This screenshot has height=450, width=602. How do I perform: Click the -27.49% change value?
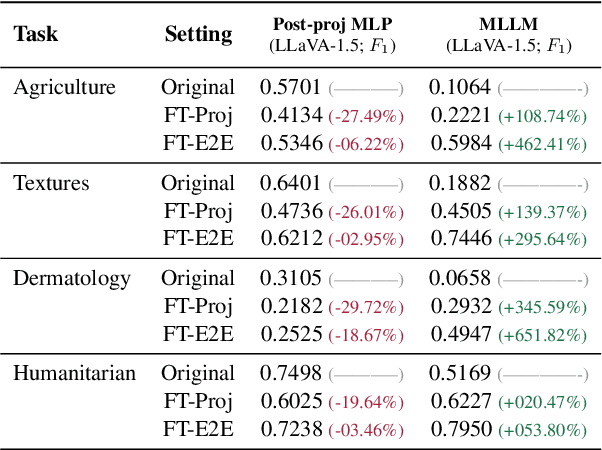coord(366,116)
